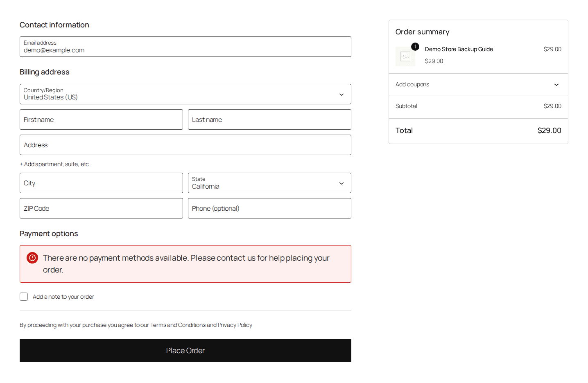Image resolution: width=588 pixels, height=383 pixels.
Task: Click the Place Order button
Action: point(185,350)
